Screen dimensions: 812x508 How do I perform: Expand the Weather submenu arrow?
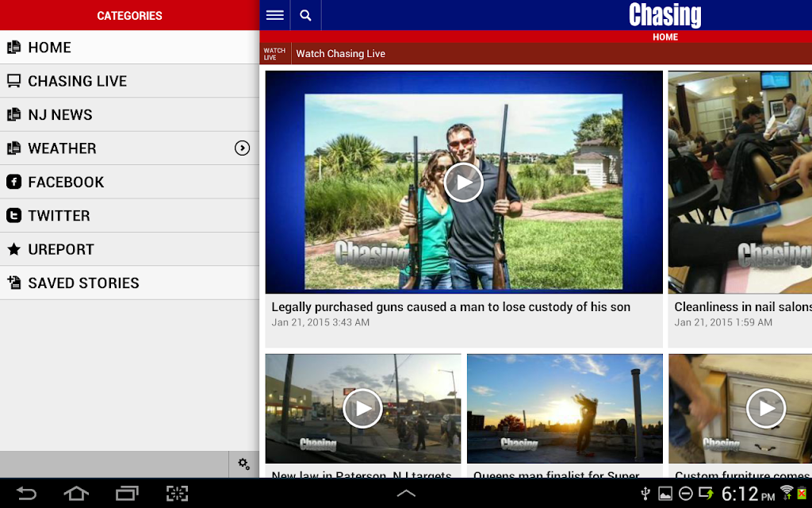click(242, 148)
